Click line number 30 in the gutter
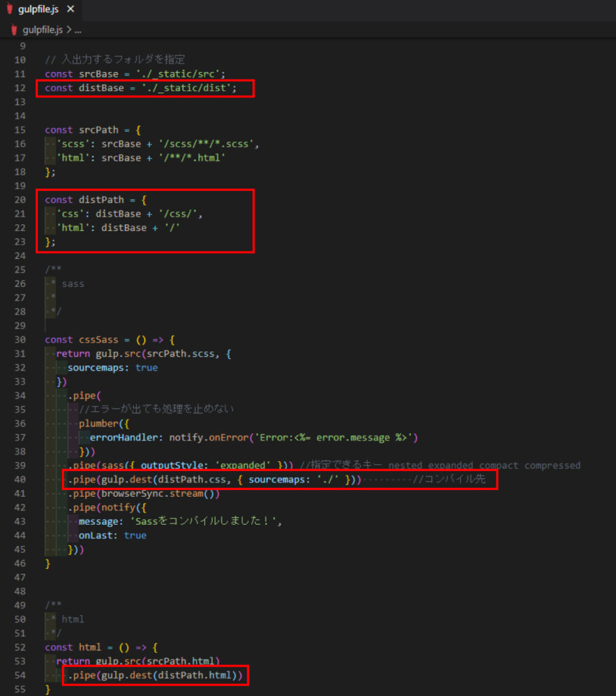 pos(20,340)
